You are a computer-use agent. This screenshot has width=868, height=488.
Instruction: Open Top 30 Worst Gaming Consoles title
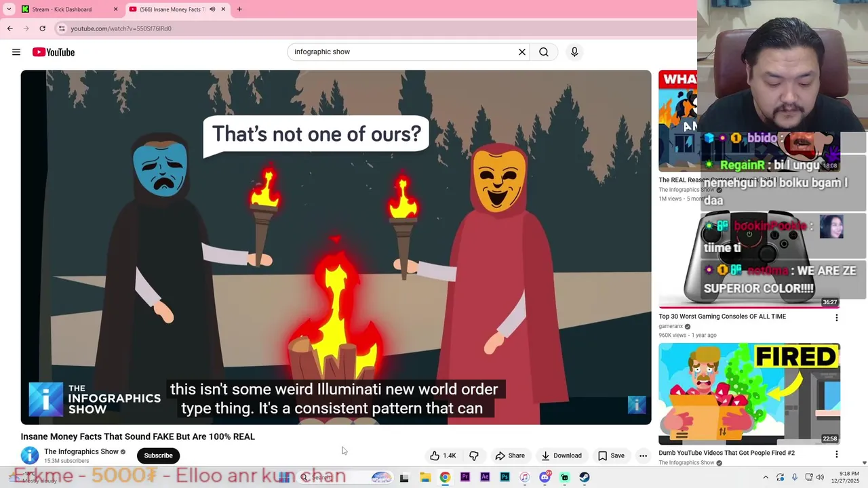pyautogui.click(x=722, y=317)
